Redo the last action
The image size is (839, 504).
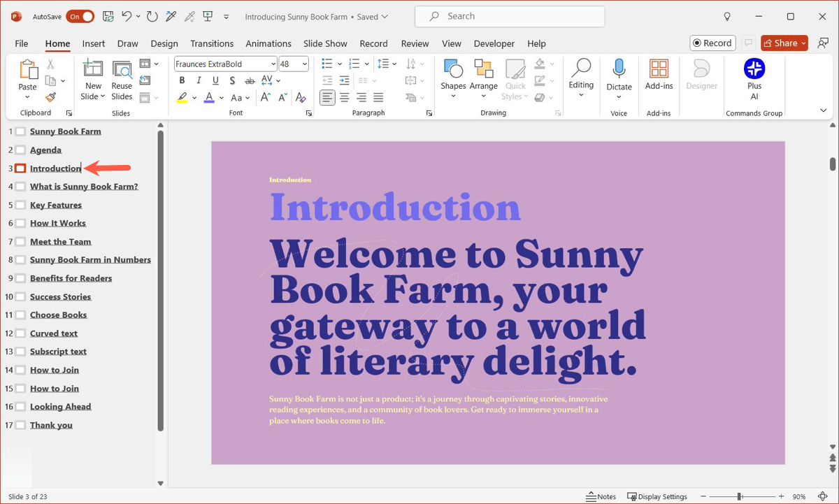152,16
